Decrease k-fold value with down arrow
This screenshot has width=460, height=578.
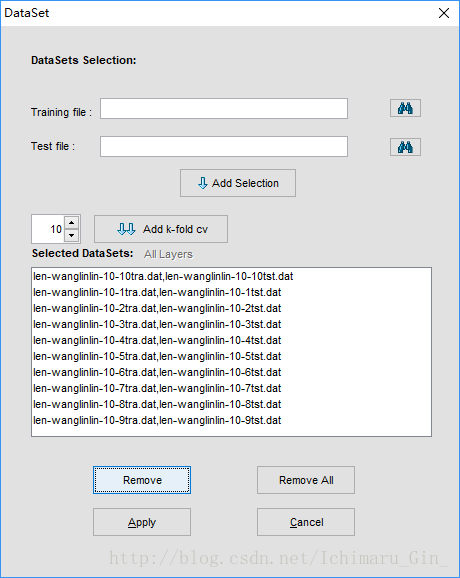pyautogui.click(x=72, y=235)
